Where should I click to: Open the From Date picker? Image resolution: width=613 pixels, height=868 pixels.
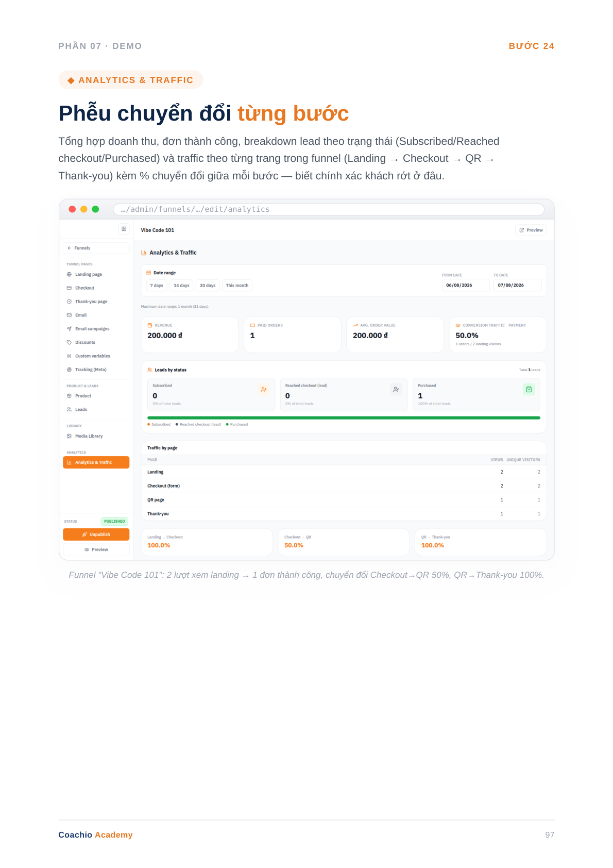[x=466, y=285]
